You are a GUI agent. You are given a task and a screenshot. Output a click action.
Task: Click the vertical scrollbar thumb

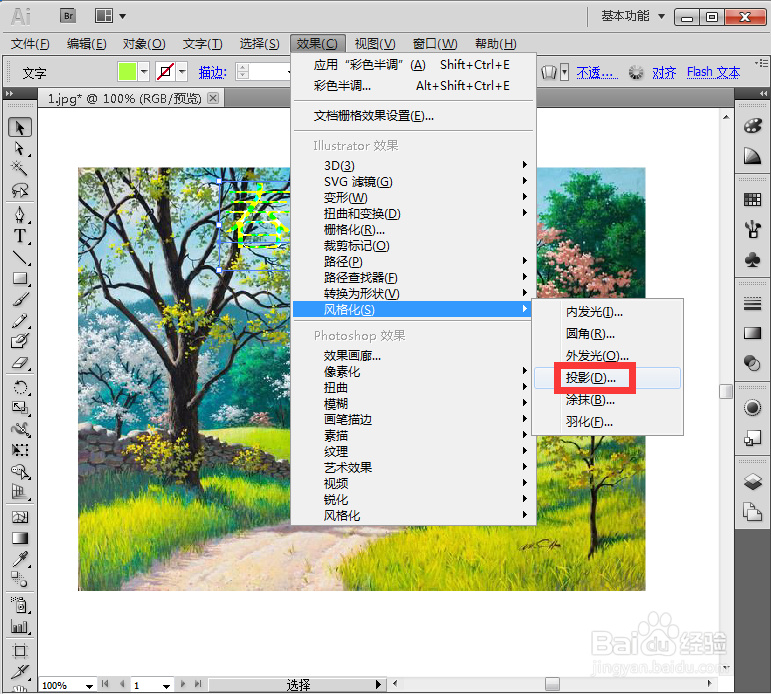[726, 392]
